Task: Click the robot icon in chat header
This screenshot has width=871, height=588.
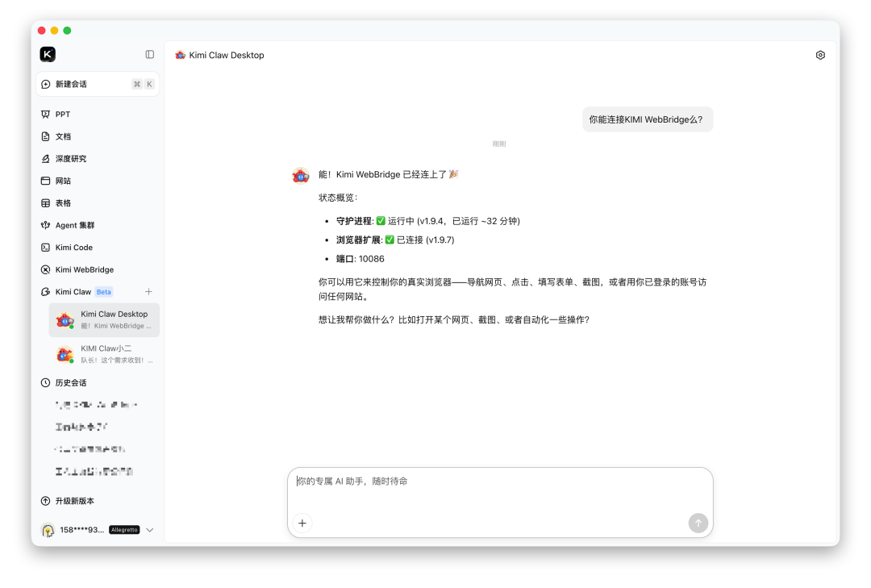Action: click(180, 55)
